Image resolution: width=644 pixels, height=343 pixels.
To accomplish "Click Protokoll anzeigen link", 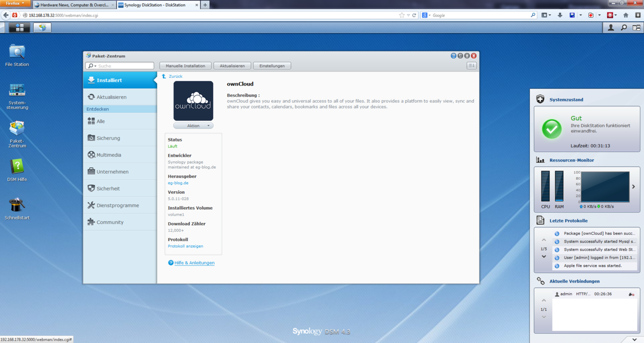I will 186,246.
